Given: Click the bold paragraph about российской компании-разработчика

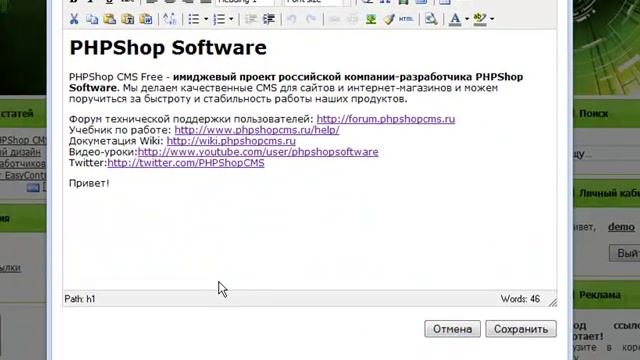Looking at the screenshot, I should [x=296, y=82].
